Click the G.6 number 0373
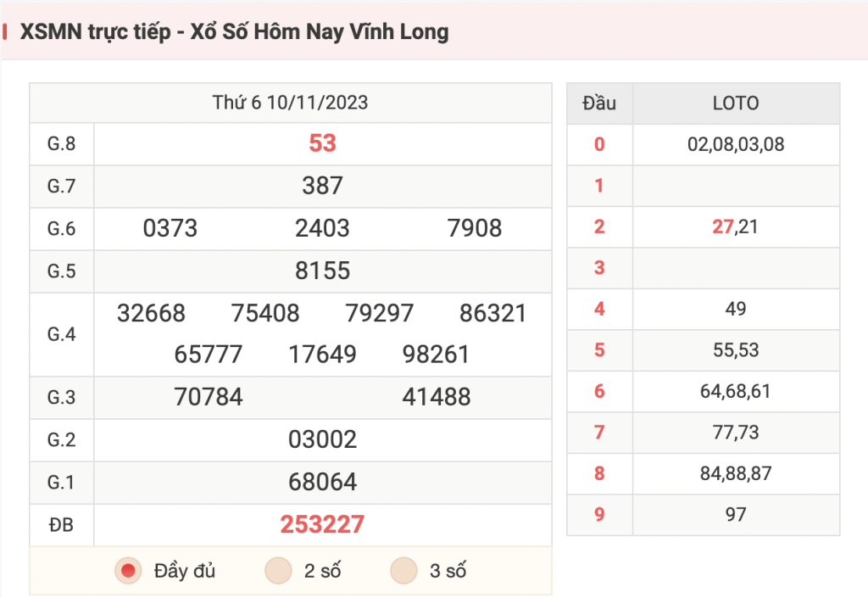Screen dimensions: 868x598 [x=170, y=228]
